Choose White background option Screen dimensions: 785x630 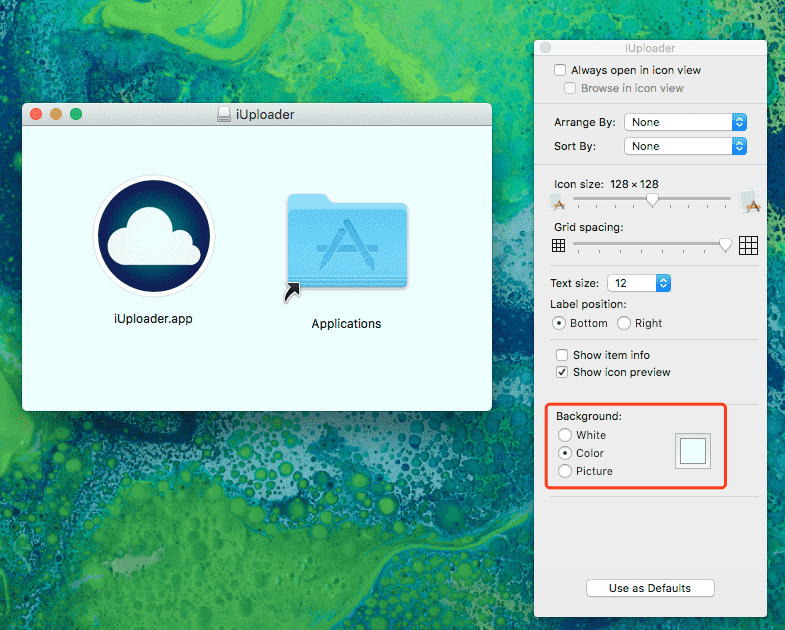click(x=565, y=435)
